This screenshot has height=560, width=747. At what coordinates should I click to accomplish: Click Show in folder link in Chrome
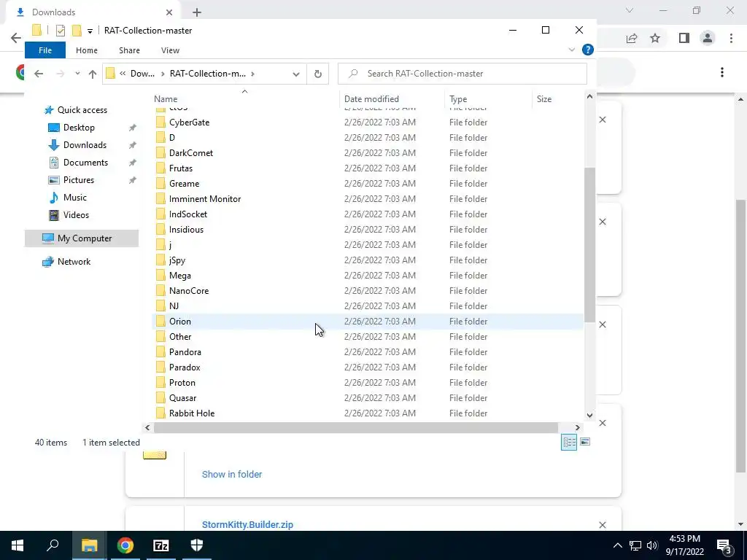[232, 474]
